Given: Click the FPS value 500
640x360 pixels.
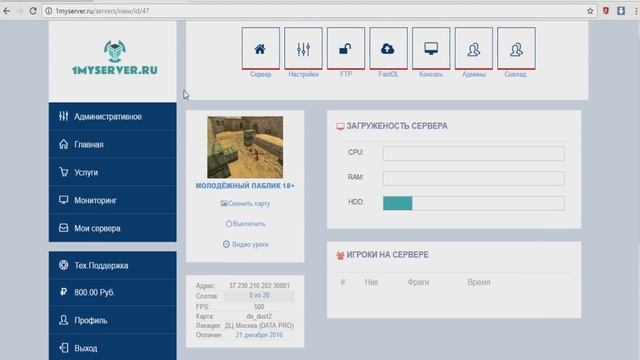Looking at the screenshot, I should point(259,307).
